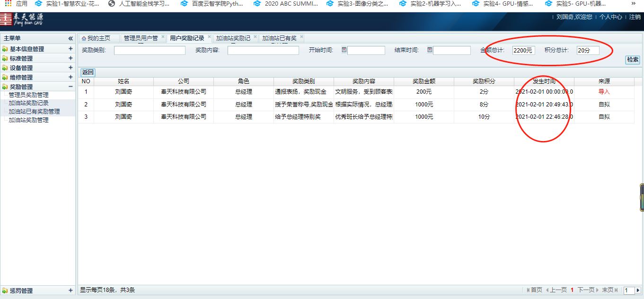Open the start time calendar picker icon
This screenshot has height=299, width=644.
344,50
